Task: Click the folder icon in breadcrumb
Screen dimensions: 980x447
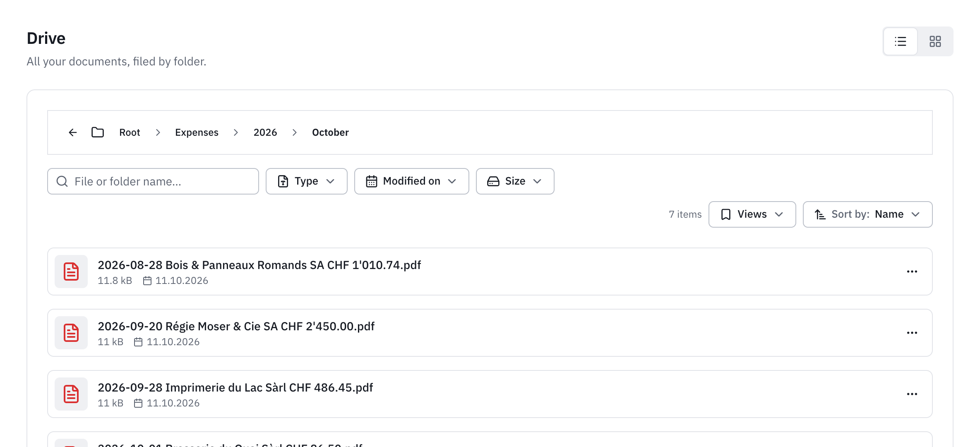Action: pyautogui.click(x=98, y=132)
